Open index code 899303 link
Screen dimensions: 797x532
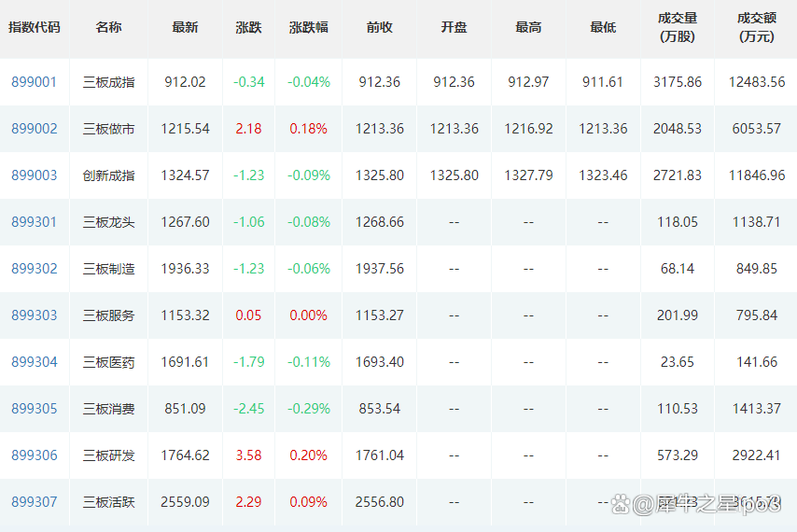[34, 315]
